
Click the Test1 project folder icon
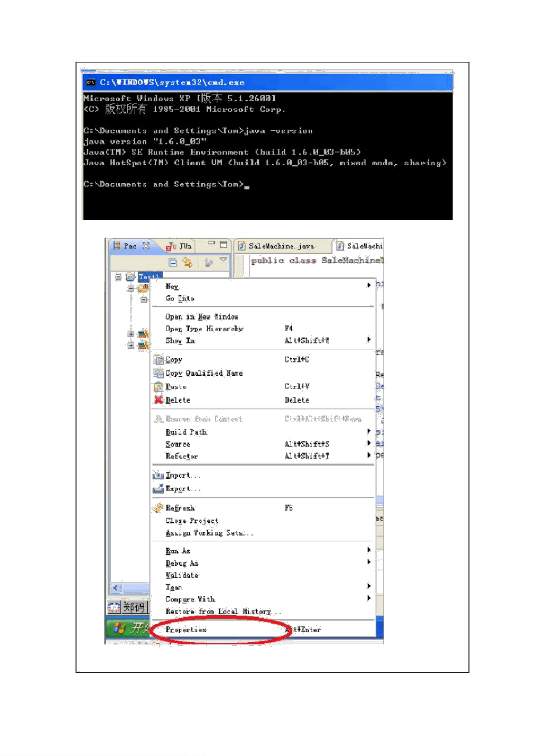[131, 277]
